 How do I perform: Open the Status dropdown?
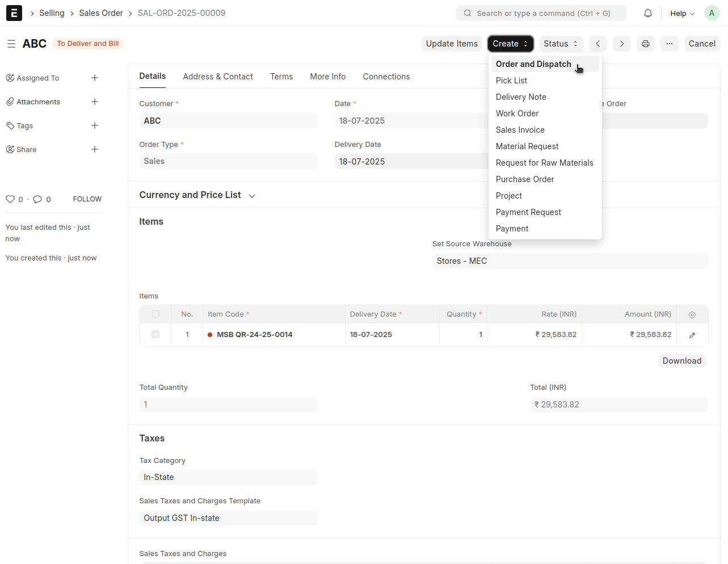tap(560, 44)
